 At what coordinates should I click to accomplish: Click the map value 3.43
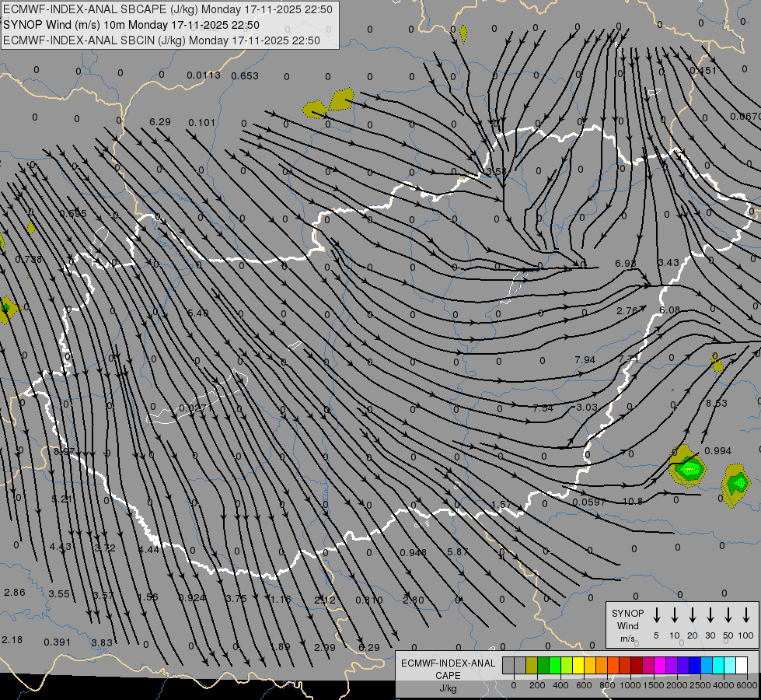(x=668, y=262)
